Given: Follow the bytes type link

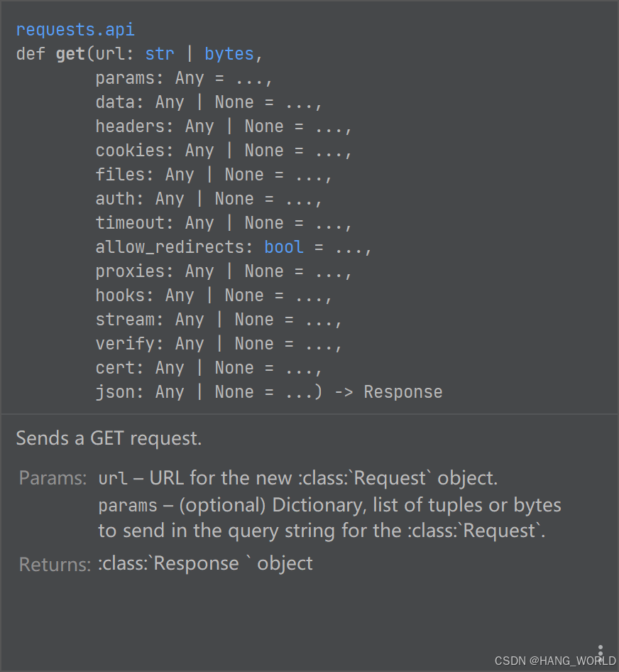Looking at the screenshot, I should pos(229,54).
